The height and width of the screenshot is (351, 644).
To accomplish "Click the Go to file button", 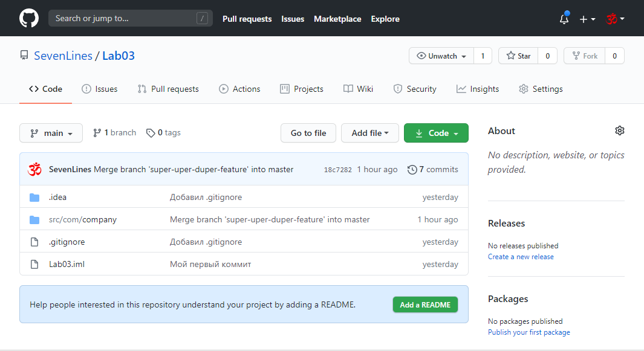I will [x=308, y=133].
